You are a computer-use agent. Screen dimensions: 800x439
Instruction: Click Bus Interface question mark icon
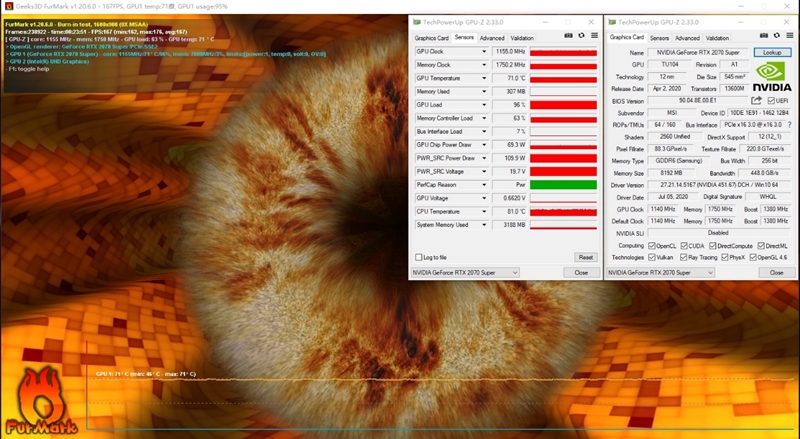pos(790,125)
